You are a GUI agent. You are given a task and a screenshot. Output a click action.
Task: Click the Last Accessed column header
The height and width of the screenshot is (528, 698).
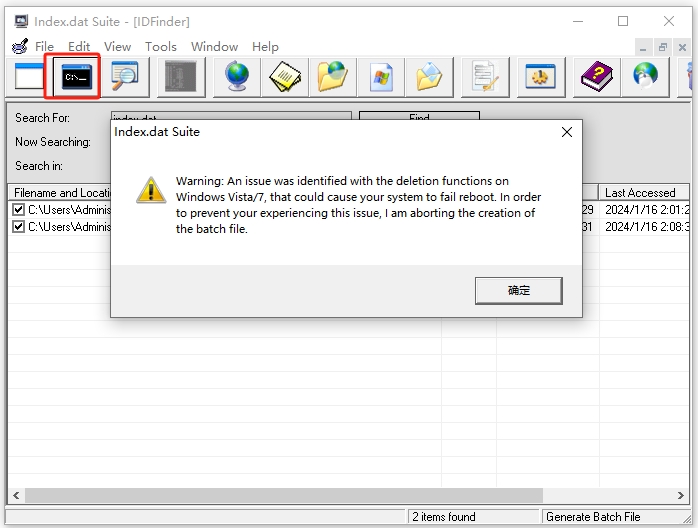(x=644, y=193)
